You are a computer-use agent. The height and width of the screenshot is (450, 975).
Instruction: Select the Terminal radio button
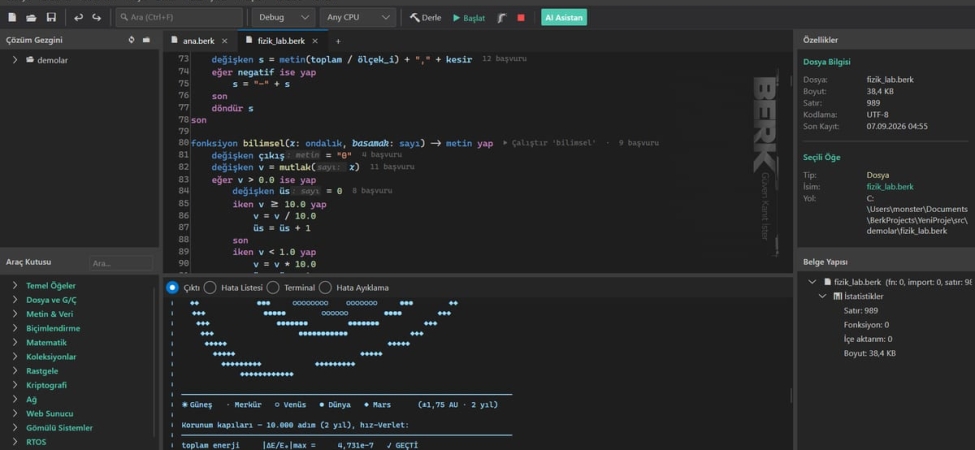point(272,288)
